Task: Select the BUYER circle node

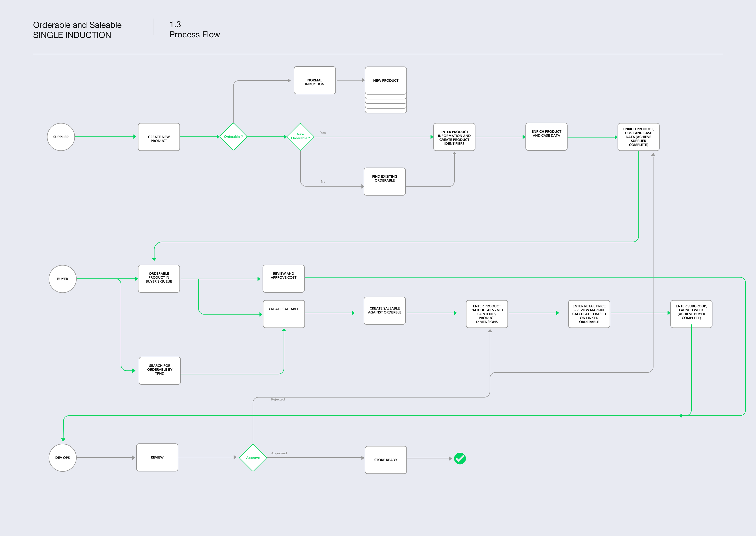Action: (x=62, y=279)
